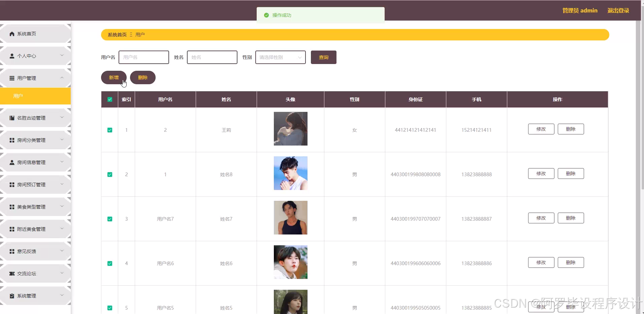Click the 用户名 search input field
Image resolution: width=644 pixels, height=314 pixels.
point(144,57)
